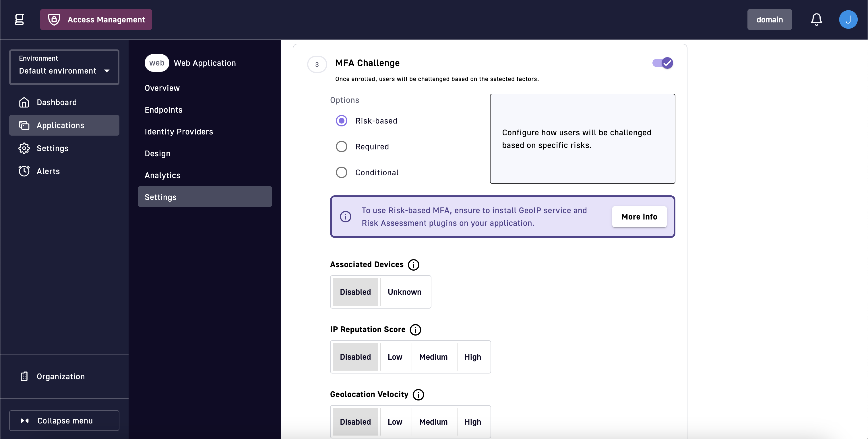Open the Identity Providers menu item
The height and width of the screenshot is (439, 868).
tap(179, 132)
